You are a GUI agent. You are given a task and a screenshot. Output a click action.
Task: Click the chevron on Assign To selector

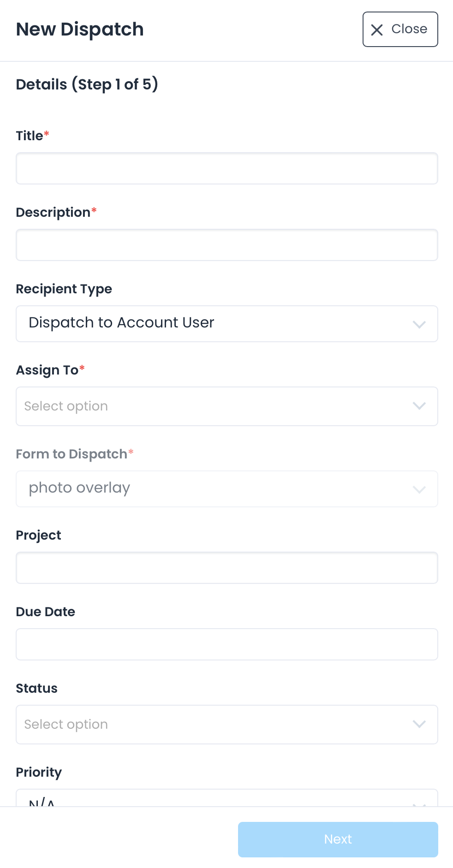(x=419, y=406)
